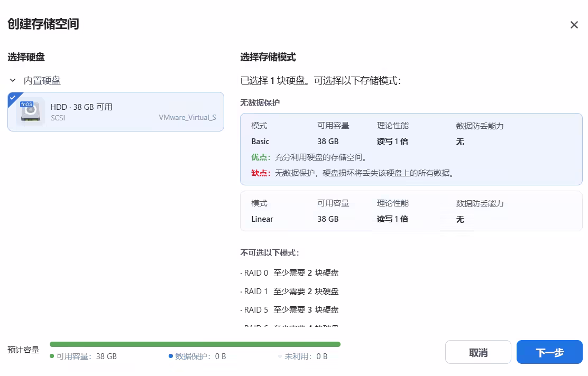Click the 可用容量: 38 GB legend

[83, 356]
